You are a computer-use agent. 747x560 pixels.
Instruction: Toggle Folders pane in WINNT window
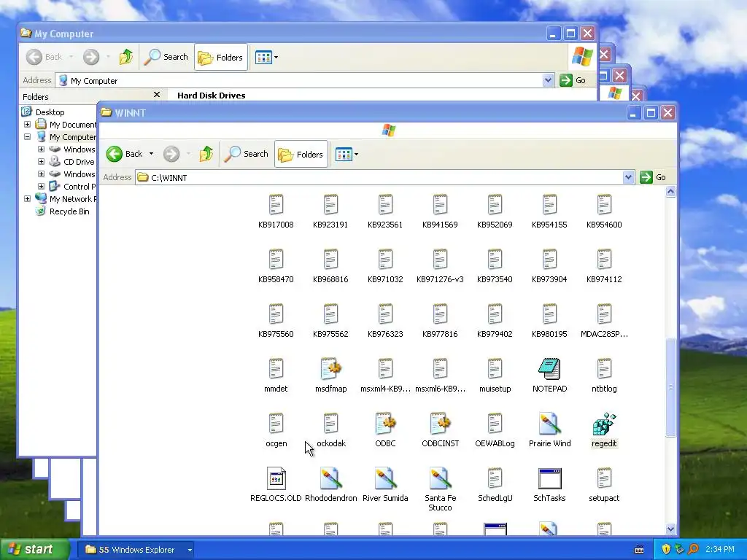click(301, 154)
